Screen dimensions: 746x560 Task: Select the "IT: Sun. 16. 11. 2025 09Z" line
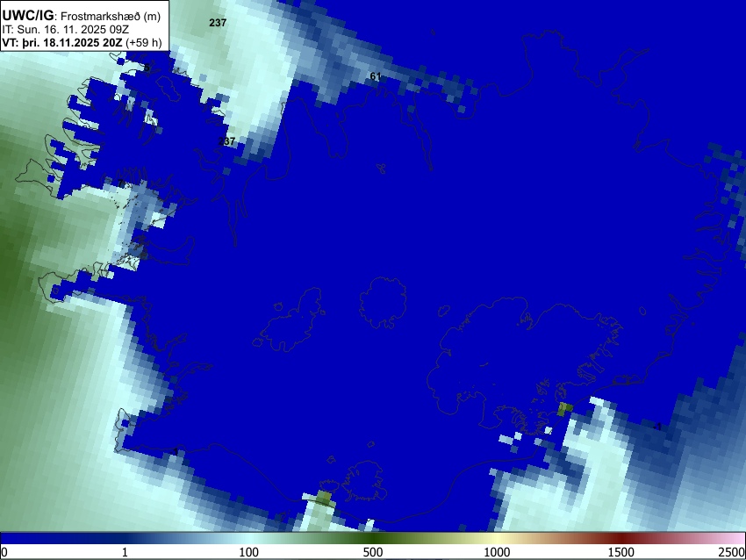coord(66,30)
